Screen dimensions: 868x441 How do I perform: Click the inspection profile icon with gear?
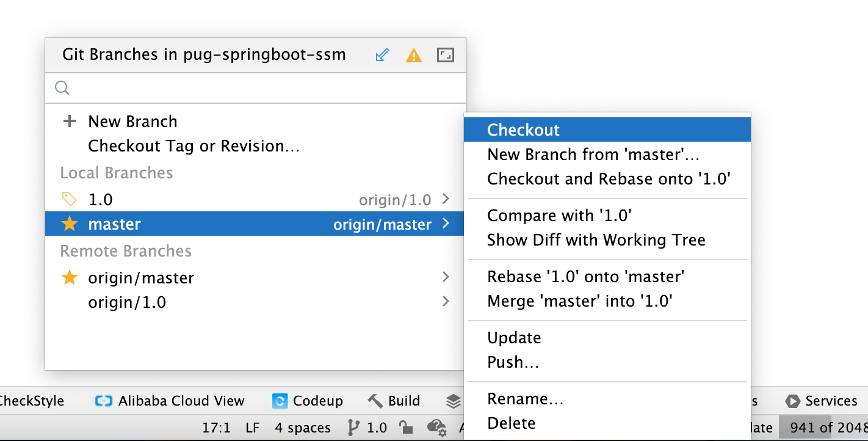coord(436,428)
